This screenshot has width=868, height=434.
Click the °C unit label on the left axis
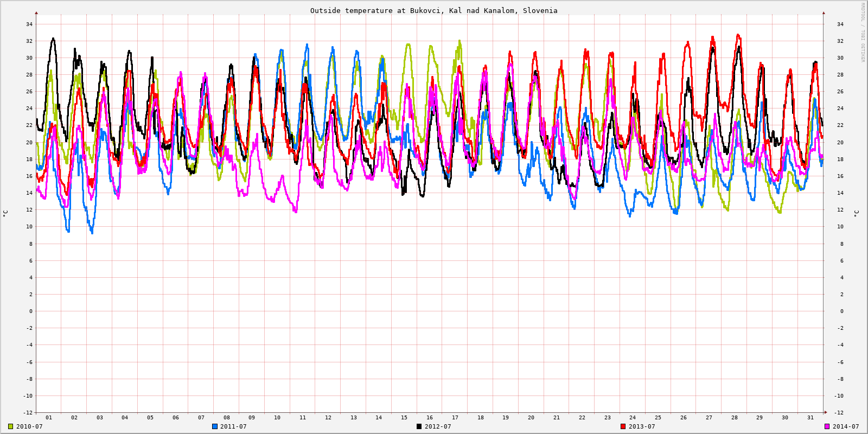5,214
